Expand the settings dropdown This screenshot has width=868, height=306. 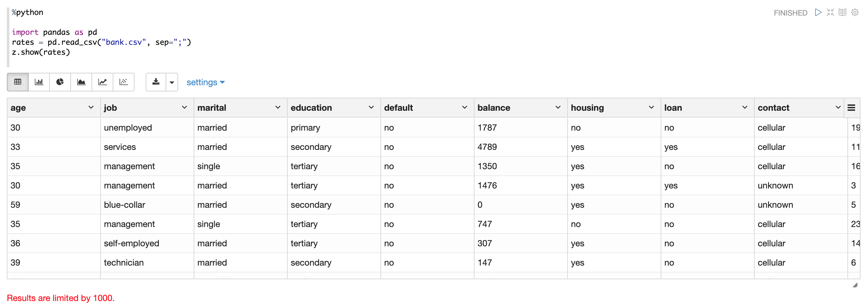click(205, 82)
